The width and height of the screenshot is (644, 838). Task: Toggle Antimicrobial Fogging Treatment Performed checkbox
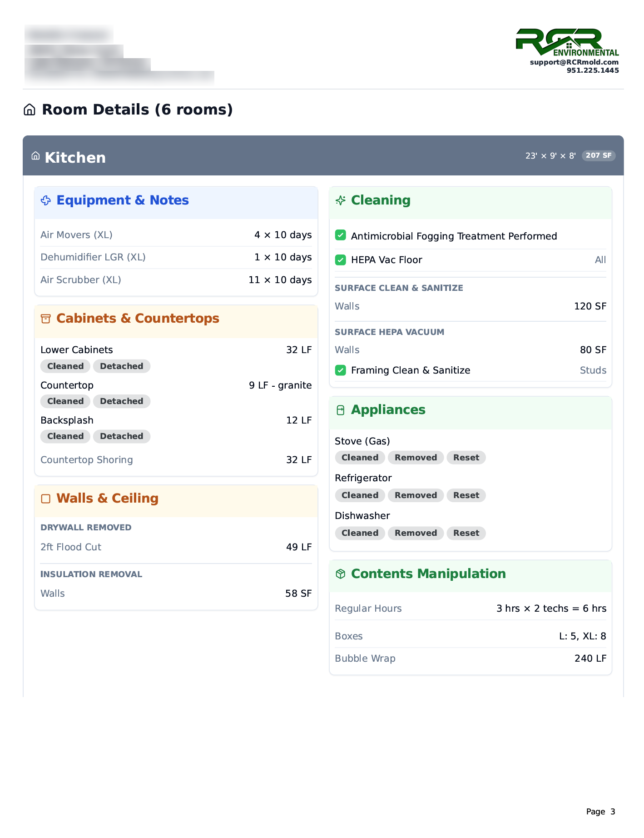(341, 235)
